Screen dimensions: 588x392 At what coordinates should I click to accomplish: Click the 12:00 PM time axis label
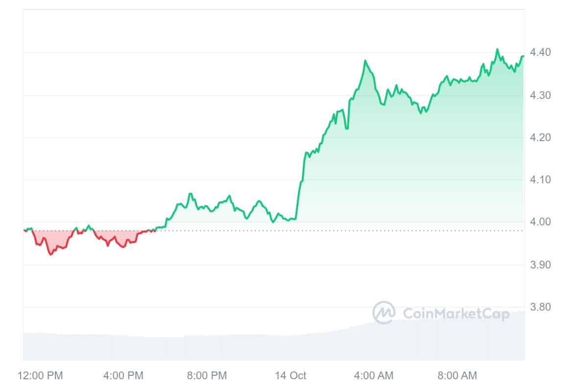[x=40, y=376]
